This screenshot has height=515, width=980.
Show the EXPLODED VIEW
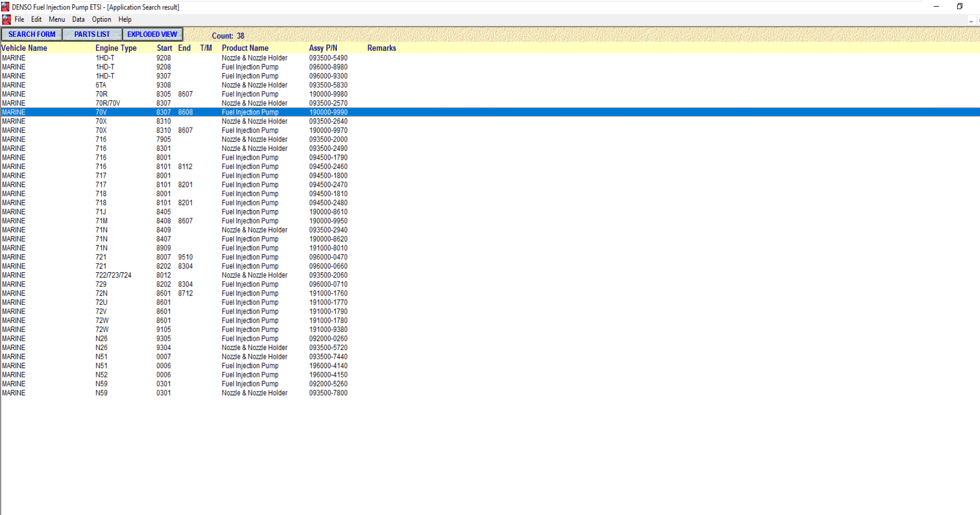(x=152, y=34)
